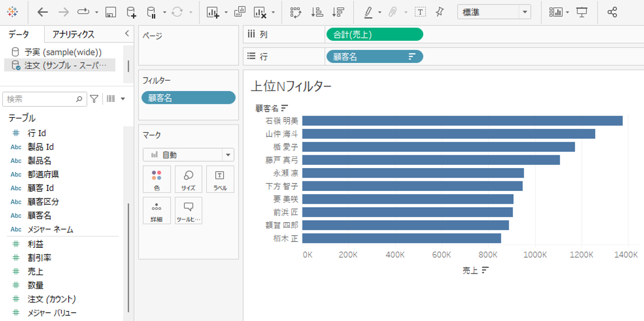This screenshot has height=321, width=644.
Task: Click the 顧客名 pill in rows
Action: pyautogui.click(x=375, y=56)
